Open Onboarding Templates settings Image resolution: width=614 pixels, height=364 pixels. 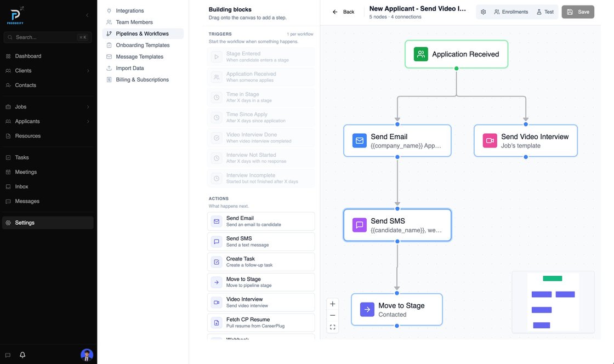pos(143,45)
